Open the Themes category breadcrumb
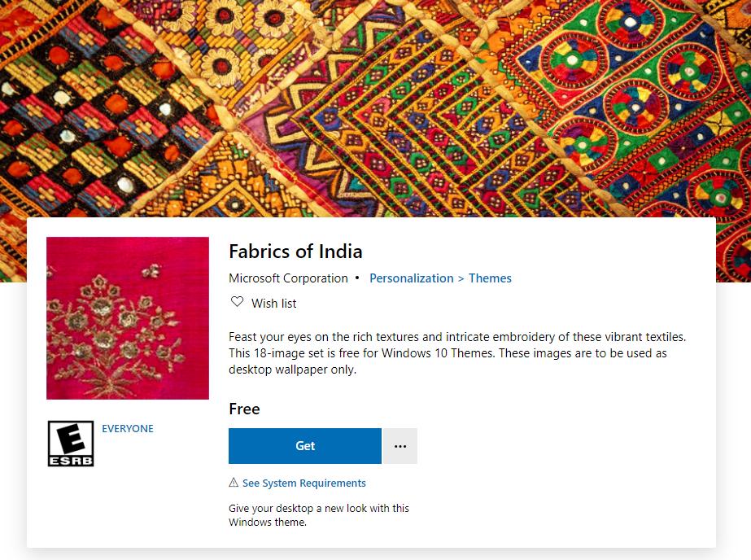Image resolution: width=751 pixels, height=560 pixels. [x=490, y=278]
